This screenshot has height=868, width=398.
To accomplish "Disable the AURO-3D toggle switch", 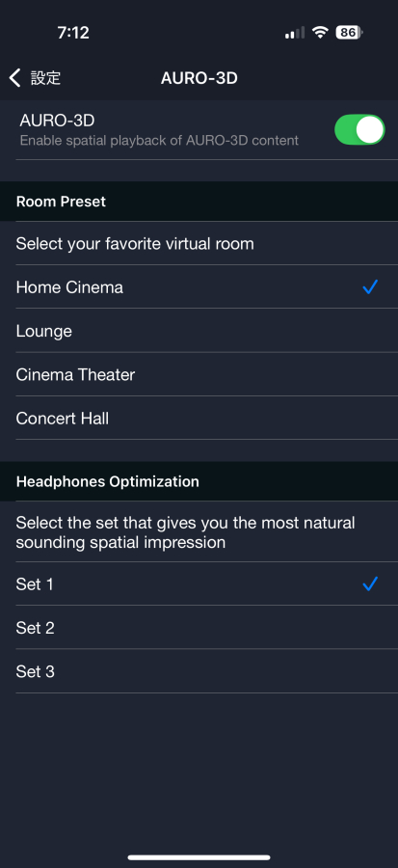I will point(359,129).
